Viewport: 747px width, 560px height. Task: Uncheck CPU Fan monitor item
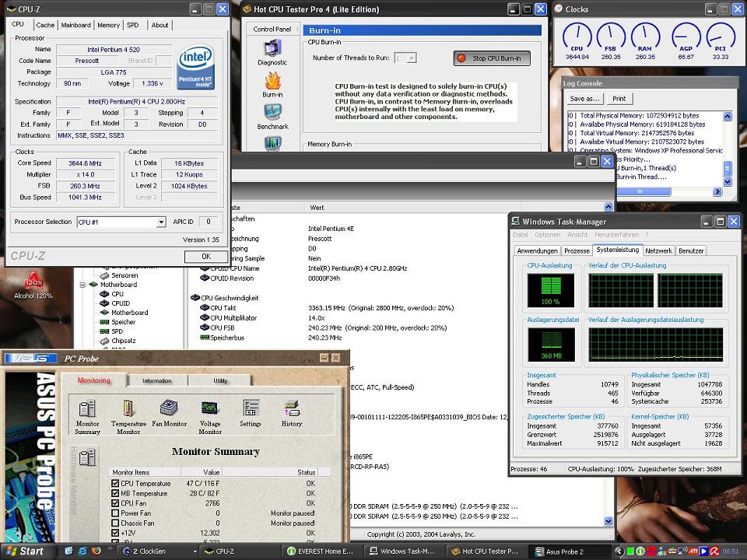(x=115, y=503)
